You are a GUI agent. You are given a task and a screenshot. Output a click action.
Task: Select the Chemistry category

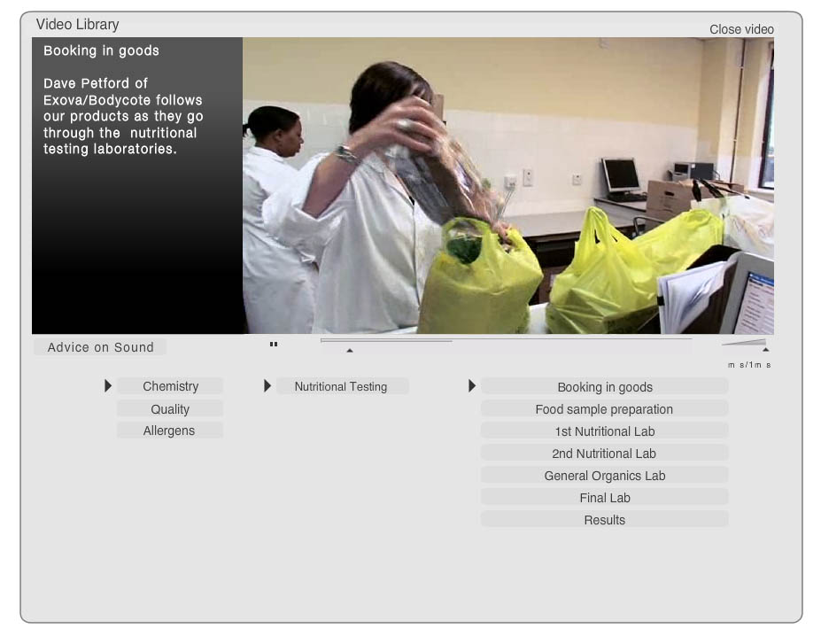[170, 386]
